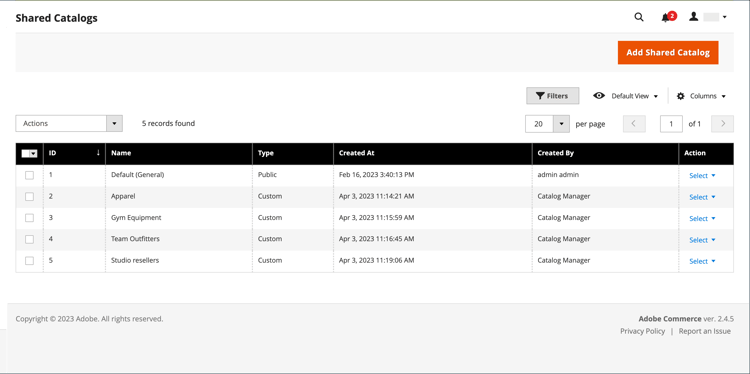Check the box for Apparel row
This screenshot has height=374, width=750.
coord(30,197)
